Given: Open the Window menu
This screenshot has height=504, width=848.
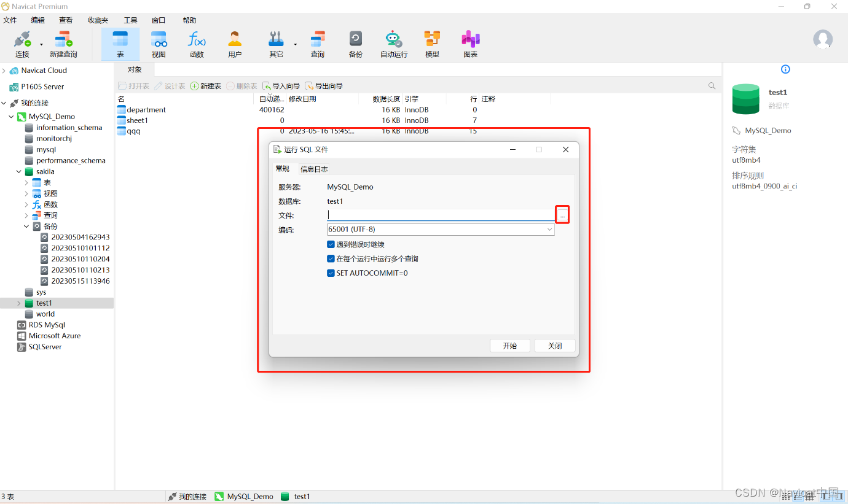Looking at the screenshot, I should pos(159,20).
